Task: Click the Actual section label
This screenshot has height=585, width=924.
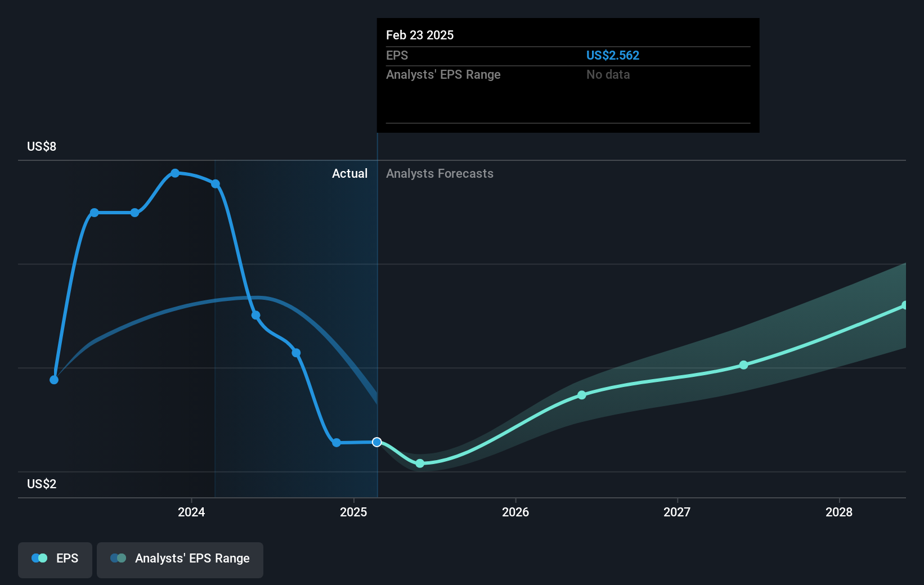Action: [x=349, y=174]
